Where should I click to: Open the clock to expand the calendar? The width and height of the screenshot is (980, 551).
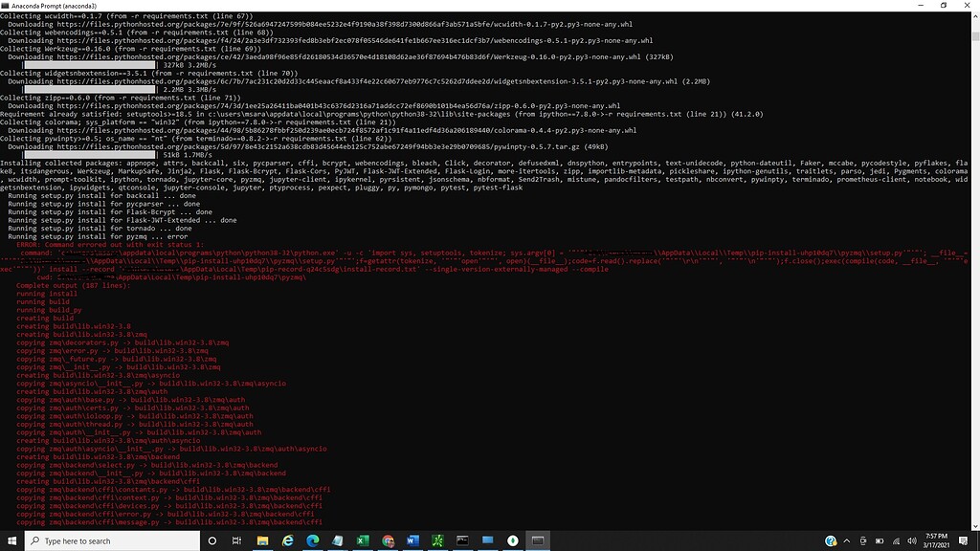[x=937, y=540]
